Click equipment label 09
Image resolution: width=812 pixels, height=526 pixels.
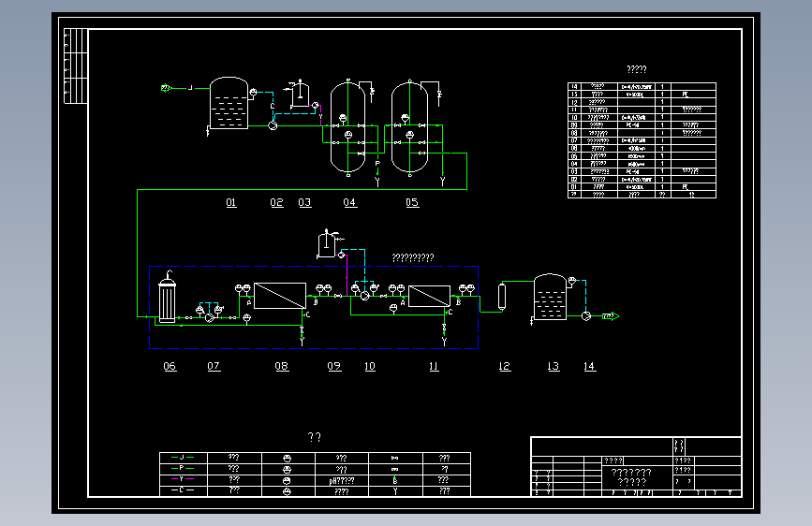pos(334,366)
